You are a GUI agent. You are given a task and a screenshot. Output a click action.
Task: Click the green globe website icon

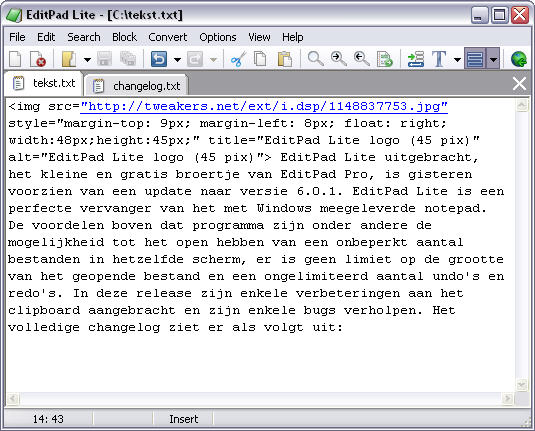519,59
